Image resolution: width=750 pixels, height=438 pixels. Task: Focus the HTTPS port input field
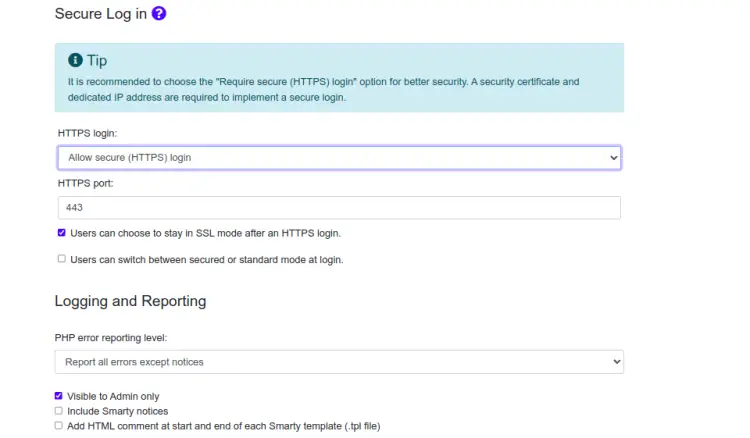pyautogui.click(x=339, y=207)
